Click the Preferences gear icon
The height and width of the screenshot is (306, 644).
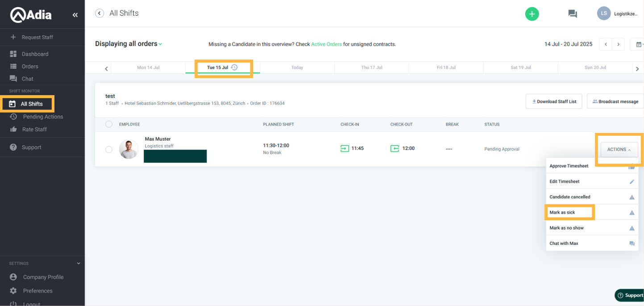(13, 291)
